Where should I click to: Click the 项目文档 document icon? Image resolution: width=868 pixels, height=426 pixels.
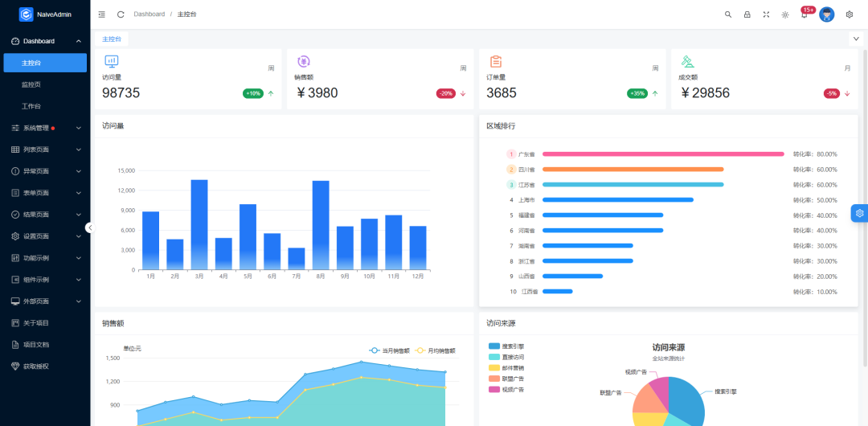click(15, 345)
